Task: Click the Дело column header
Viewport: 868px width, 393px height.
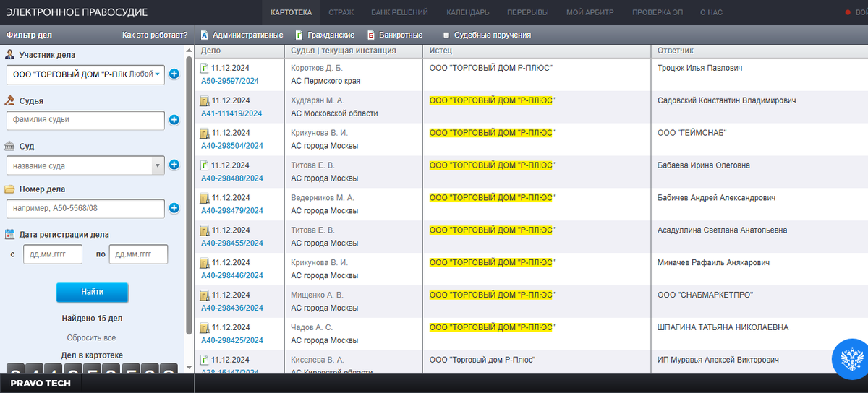Action: click(x=238, y=51)
